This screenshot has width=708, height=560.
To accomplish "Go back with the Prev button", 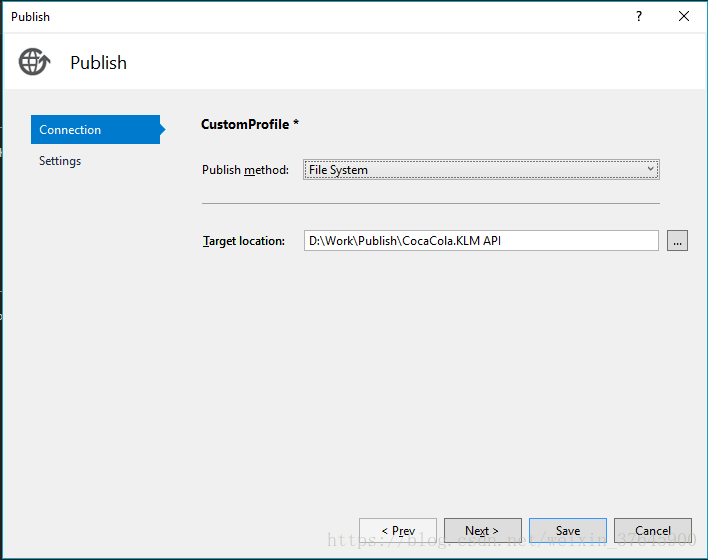I will tap(398, 531).
